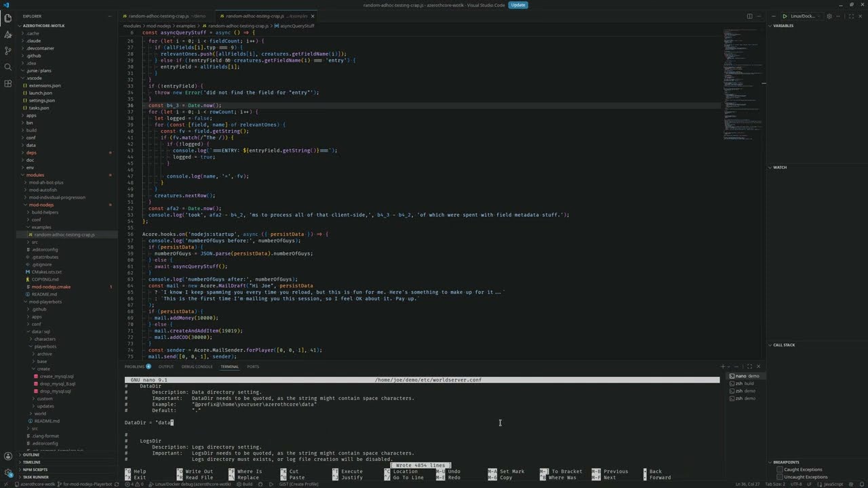Image resolution: width=868 pixels, height=488 pixels.
Task: Click the code minimap preview
Action: pos(743,84)
